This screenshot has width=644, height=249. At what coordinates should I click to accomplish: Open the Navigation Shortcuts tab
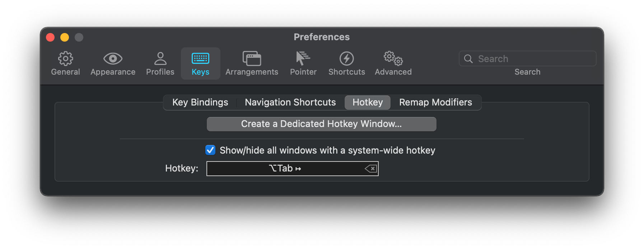pyautogui.click(x=290, y=103)
